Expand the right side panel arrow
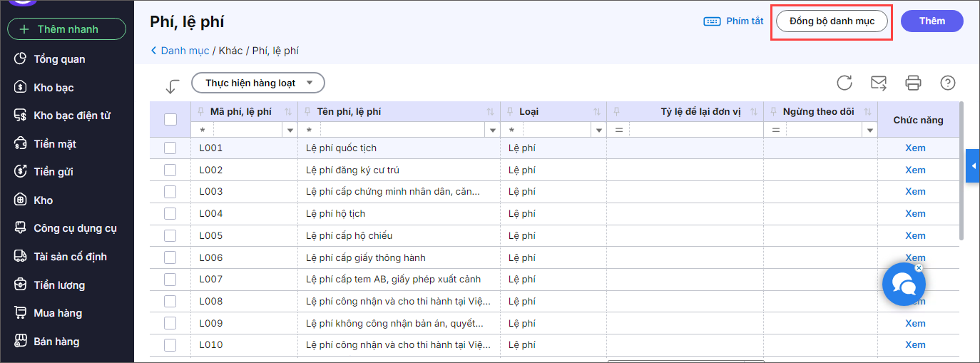Viewport: 980px width, 363px height. [x=973, y=166]
